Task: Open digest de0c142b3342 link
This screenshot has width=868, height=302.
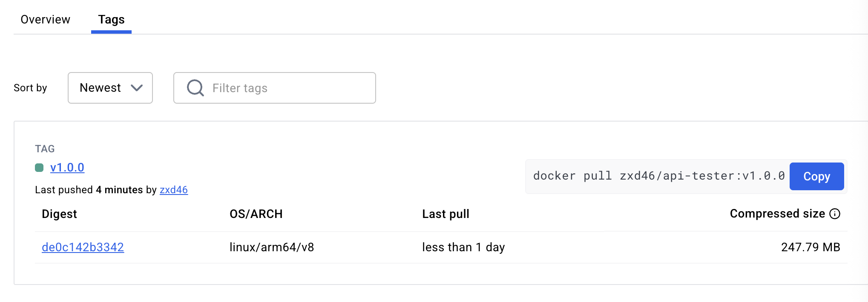Action: coord(83,247)
